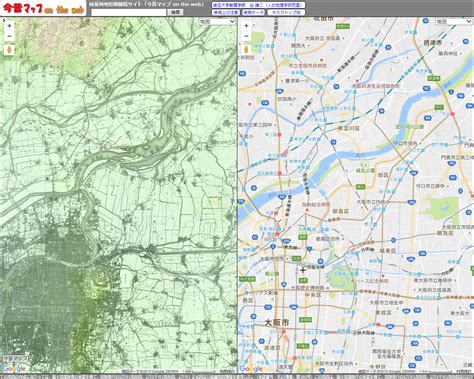474x379 pixels.
Task: Click the 大阪市 label on the right map
Action: 277,323
